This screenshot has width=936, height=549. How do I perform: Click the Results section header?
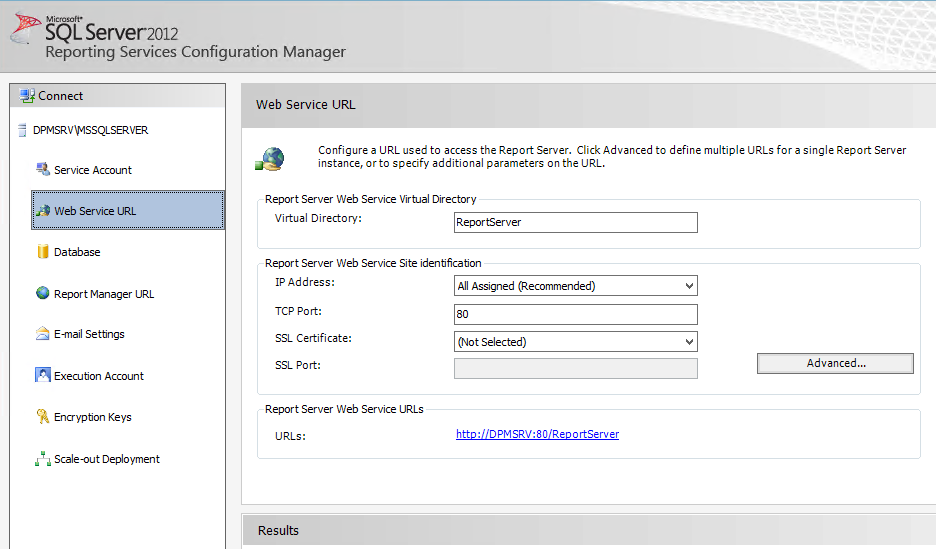point(589,530)
